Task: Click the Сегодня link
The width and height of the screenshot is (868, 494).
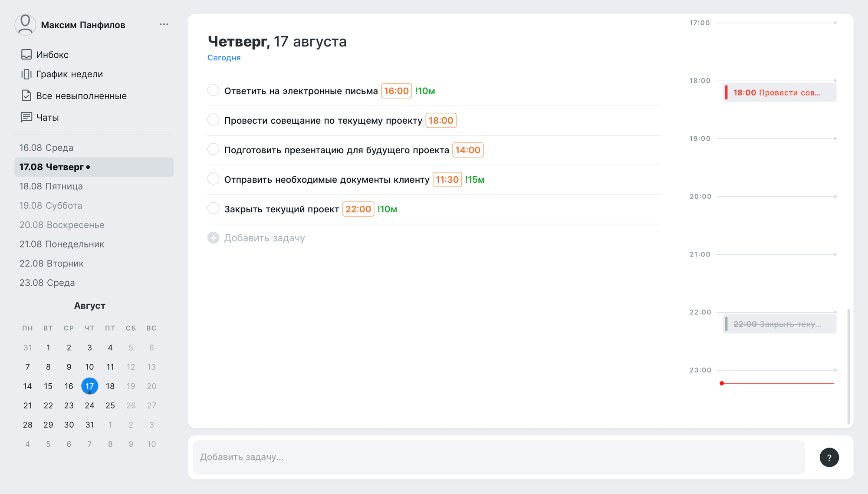Action: point(224,57)
